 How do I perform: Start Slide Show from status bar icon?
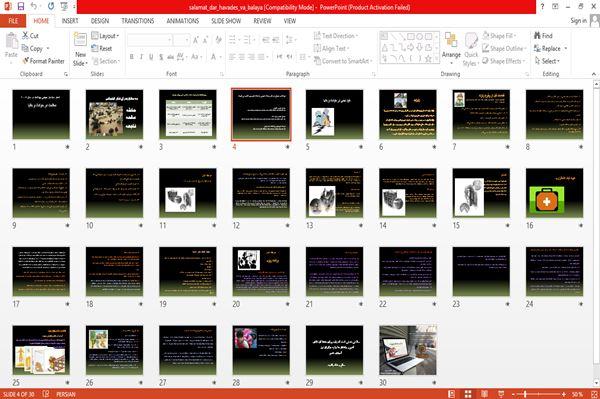501,394
